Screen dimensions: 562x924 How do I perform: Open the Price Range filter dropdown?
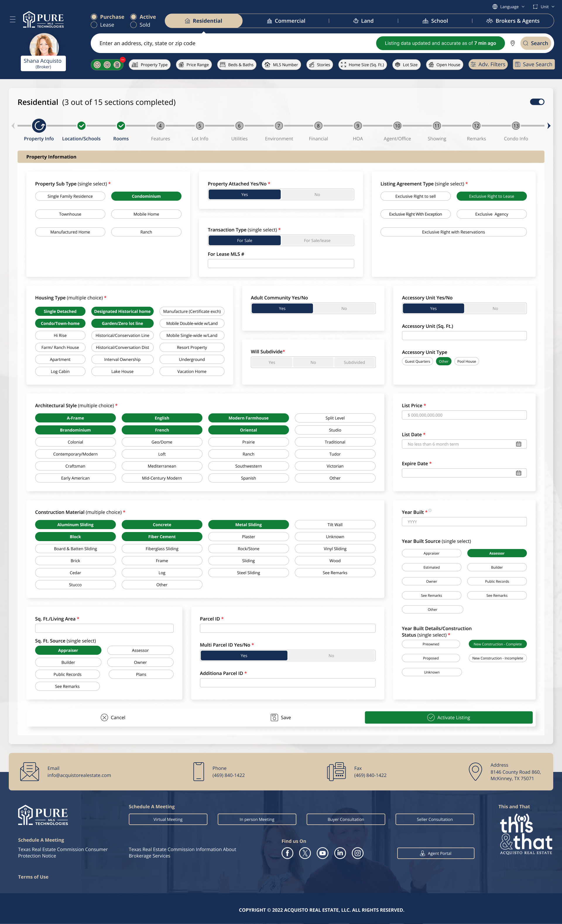[x=194, y=64]
